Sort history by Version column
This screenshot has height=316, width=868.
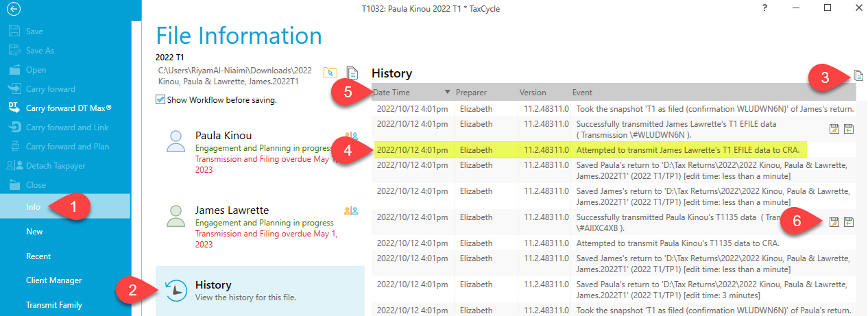point(533,92)
